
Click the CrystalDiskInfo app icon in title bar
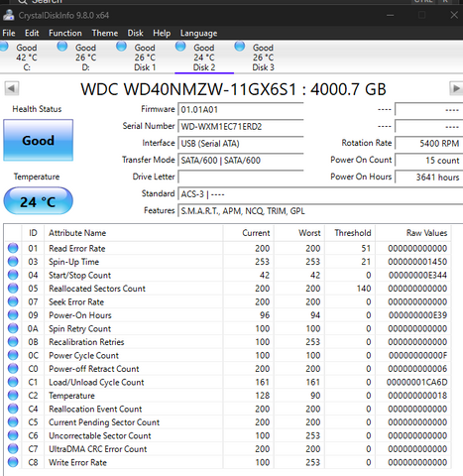[8, 15]
